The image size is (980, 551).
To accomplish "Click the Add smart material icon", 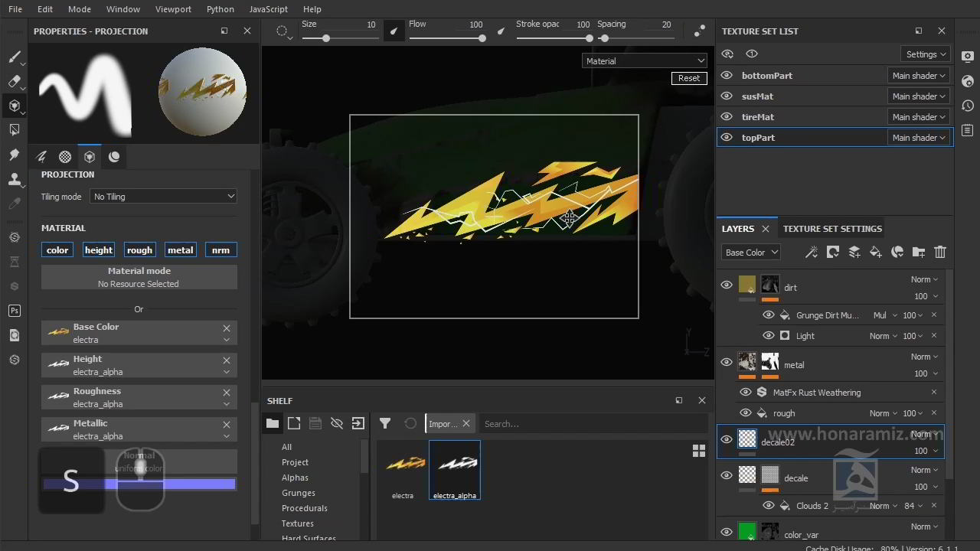I will [897, 252].
